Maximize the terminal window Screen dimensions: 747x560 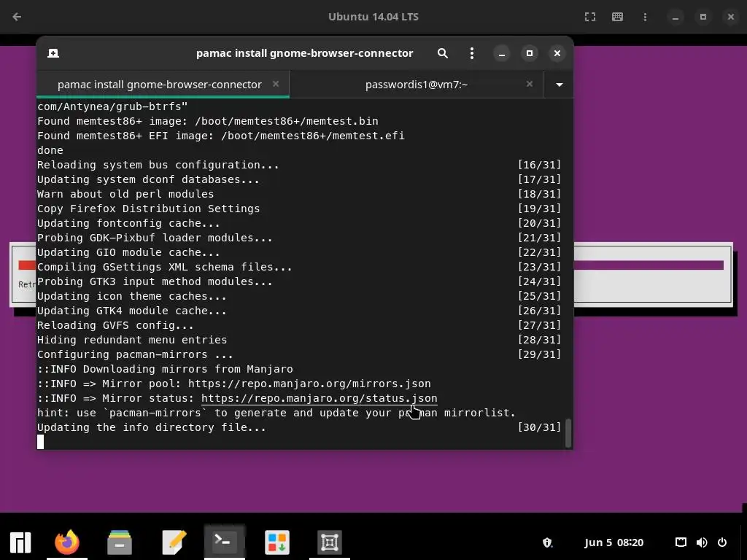530,53
